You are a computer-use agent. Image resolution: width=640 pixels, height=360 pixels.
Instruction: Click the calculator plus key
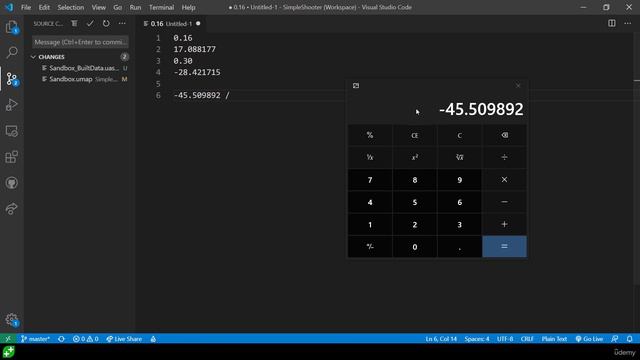[504, 224]
